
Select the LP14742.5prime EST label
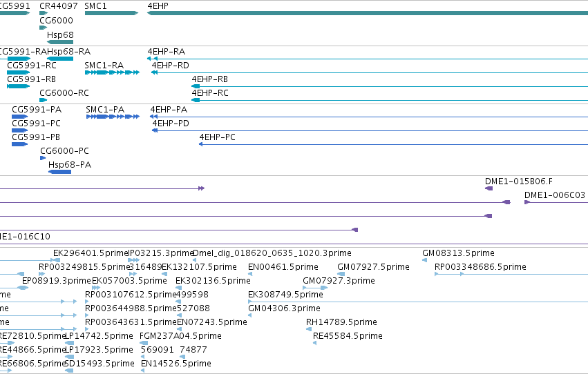99,336
